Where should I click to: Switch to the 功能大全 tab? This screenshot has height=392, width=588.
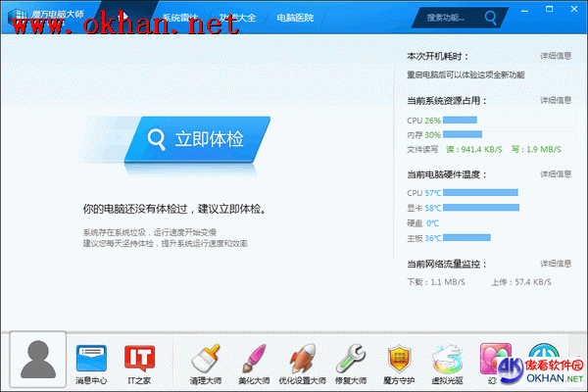pos(238,18)
